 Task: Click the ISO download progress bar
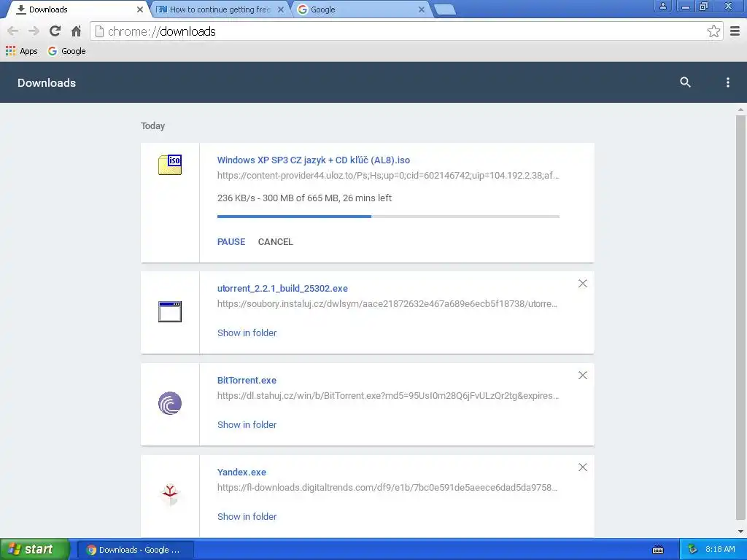[x=388, y=217]
